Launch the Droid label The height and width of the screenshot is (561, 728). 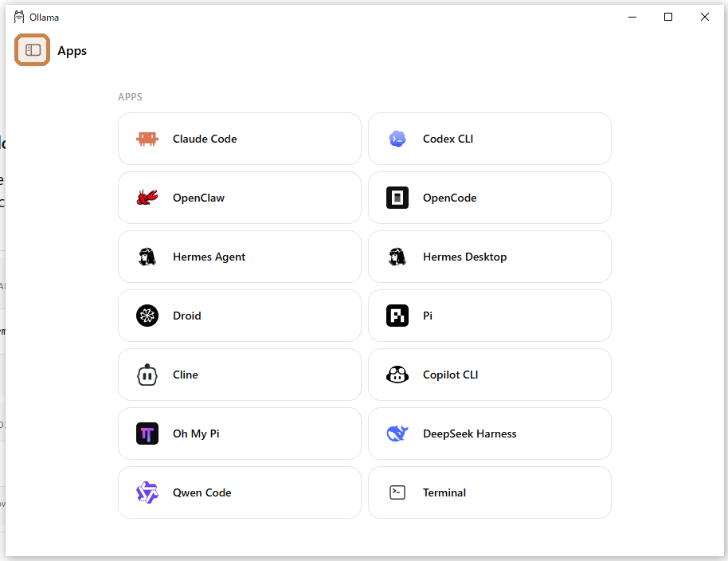pos(187,316)
